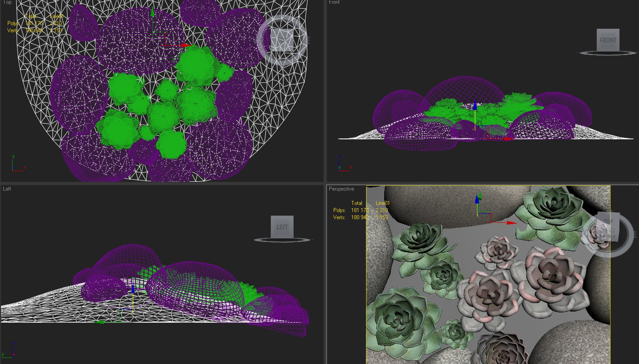Click the FRONT face of the Front viewport ViewCube
Viewport: 639px width, 364px height.
(x=608, y=40)
